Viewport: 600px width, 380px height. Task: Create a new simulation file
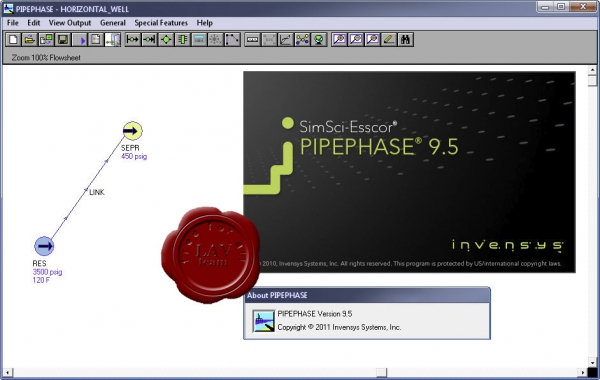point(13,39)
